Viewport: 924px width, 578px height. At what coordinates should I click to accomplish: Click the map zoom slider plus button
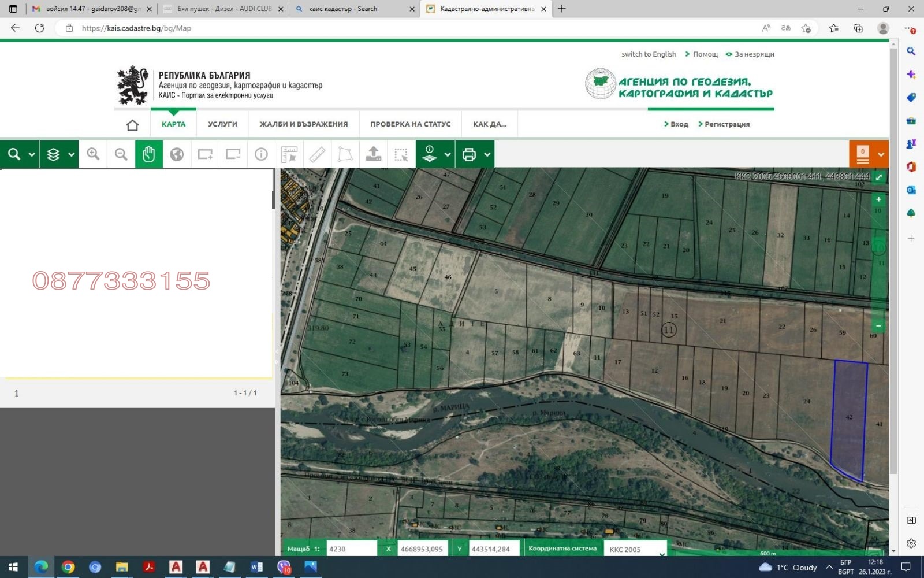point(878,199)
